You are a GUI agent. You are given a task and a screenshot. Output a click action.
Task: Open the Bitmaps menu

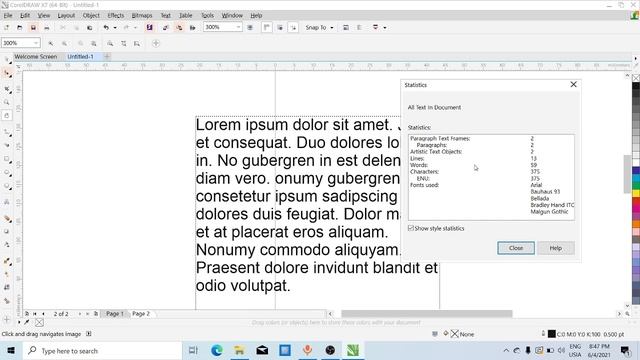pos(142,16)
